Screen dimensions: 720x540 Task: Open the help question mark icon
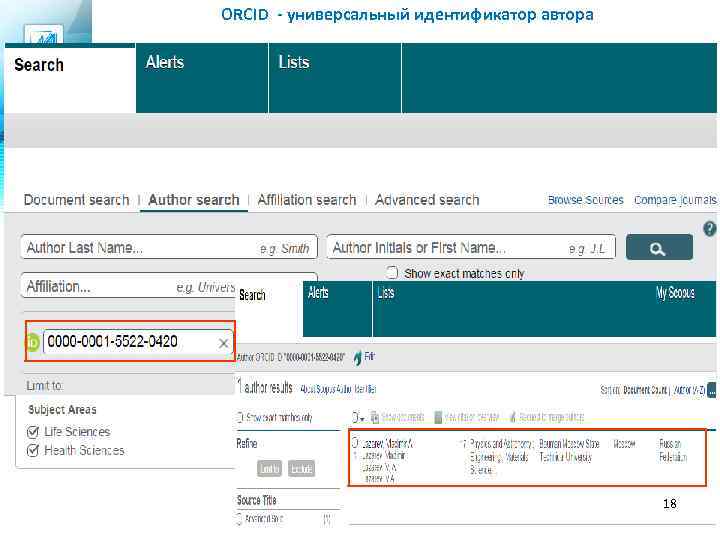[x=710, y=228]
